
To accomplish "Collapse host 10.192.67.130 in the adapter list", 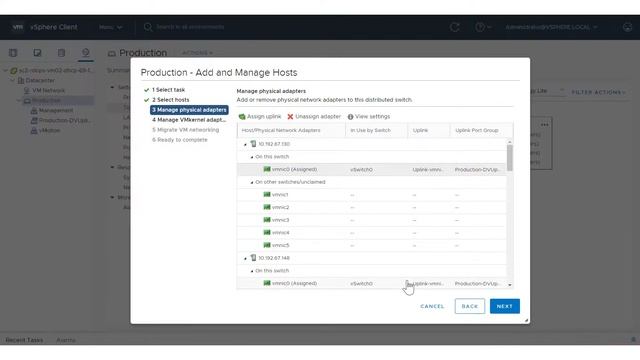I will 245,144.
